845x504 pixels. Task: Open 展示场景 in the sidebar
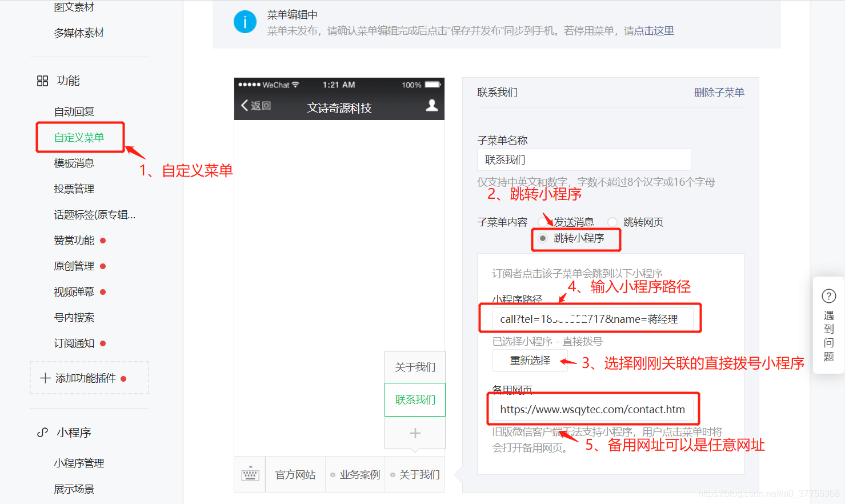74,489
